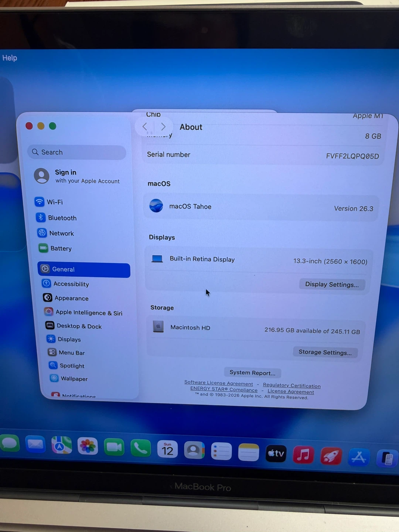This screenshot has width=399, height=532.
Task: Open Maps from the Dock
Action: [x=61, y=445]
